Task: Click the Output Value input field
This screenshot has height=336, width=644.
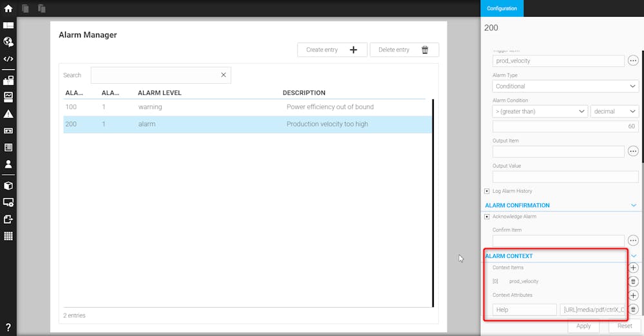Action: pos(565,177)
